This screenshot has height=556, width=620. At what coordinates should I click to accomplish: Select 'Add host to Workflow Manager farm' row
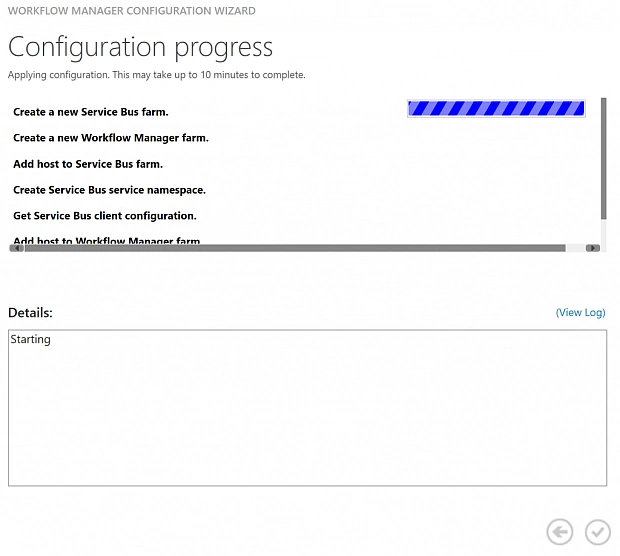pos(107,240)
